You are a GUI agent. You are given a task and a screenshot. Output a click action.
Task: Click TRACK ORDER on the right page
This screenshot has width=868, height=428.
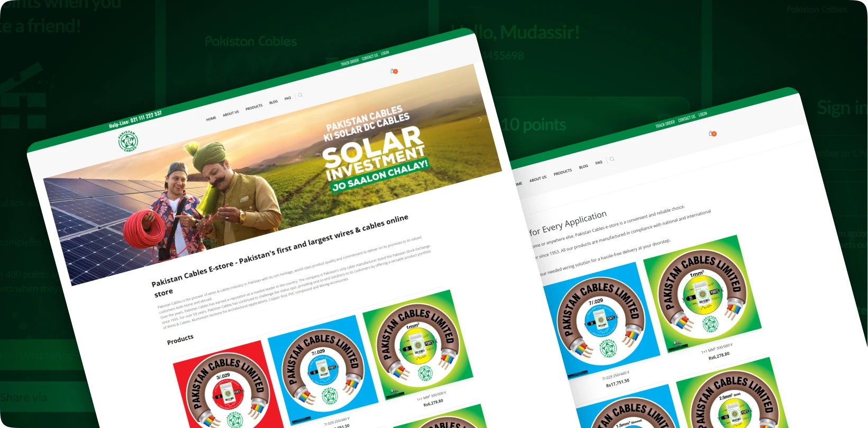click(x=665, y=124)
